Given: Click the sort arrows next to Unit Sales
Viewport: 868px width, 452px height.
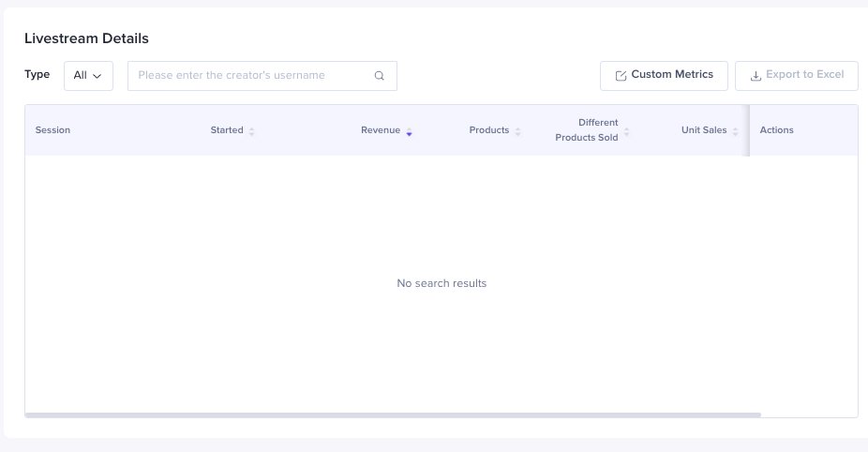Looking at the screenshot, I should [x=736, y=131].
